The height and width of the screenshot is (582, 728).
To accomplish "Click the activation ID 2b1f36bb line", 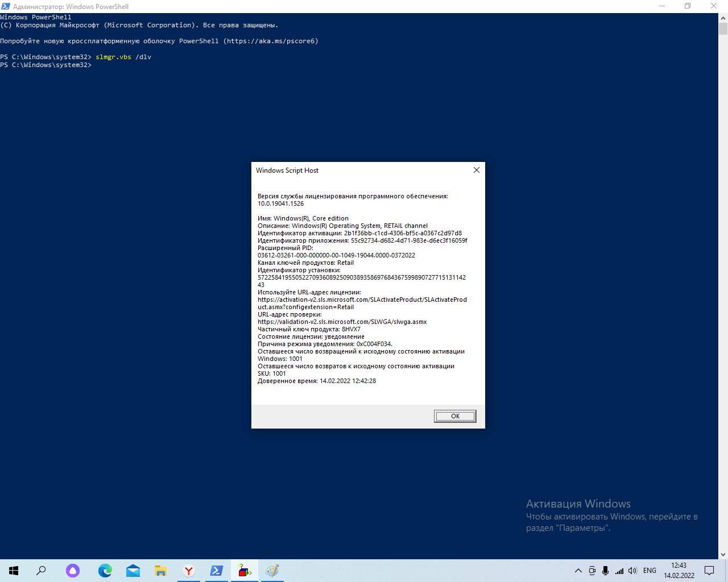I will [x=359, y=233].
